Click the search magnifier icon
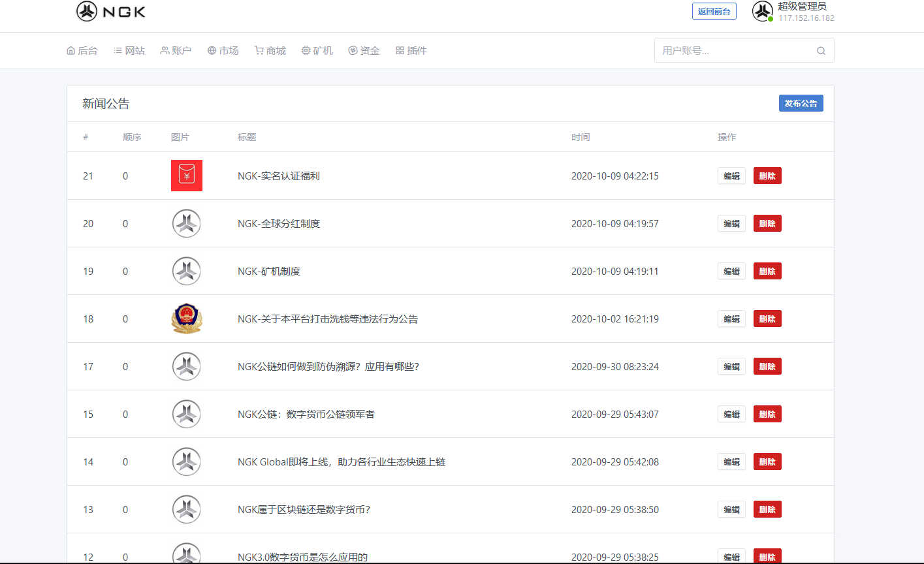The image size is (924, 564). [821, 51]
